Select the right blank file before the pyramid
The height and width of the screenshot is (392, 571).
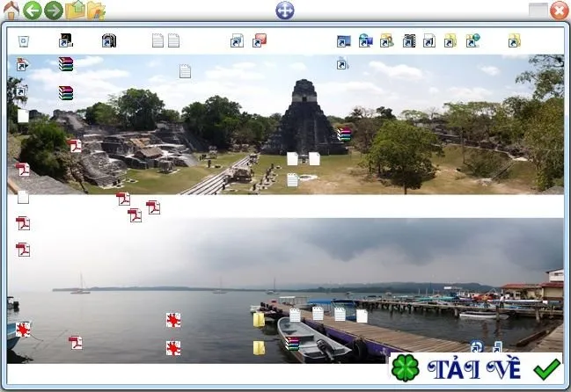[314, 158]
